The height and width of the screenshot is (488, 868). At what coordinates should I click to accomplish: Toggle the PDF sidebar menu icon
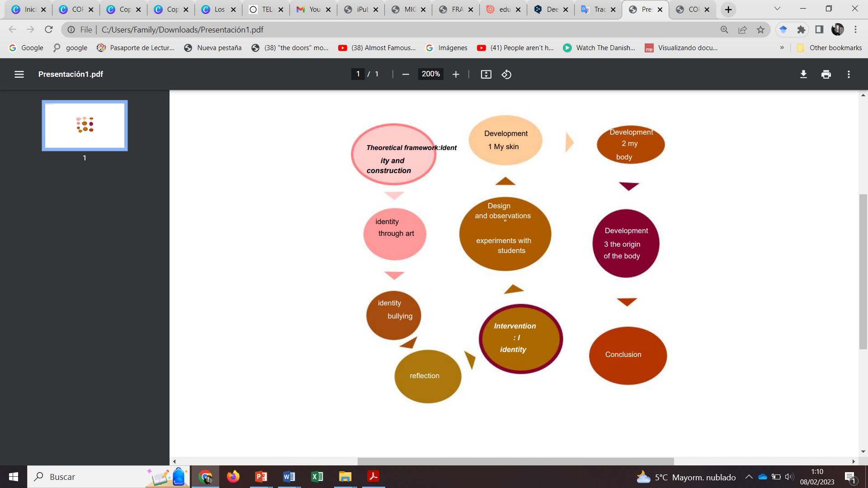coord(19,74)
